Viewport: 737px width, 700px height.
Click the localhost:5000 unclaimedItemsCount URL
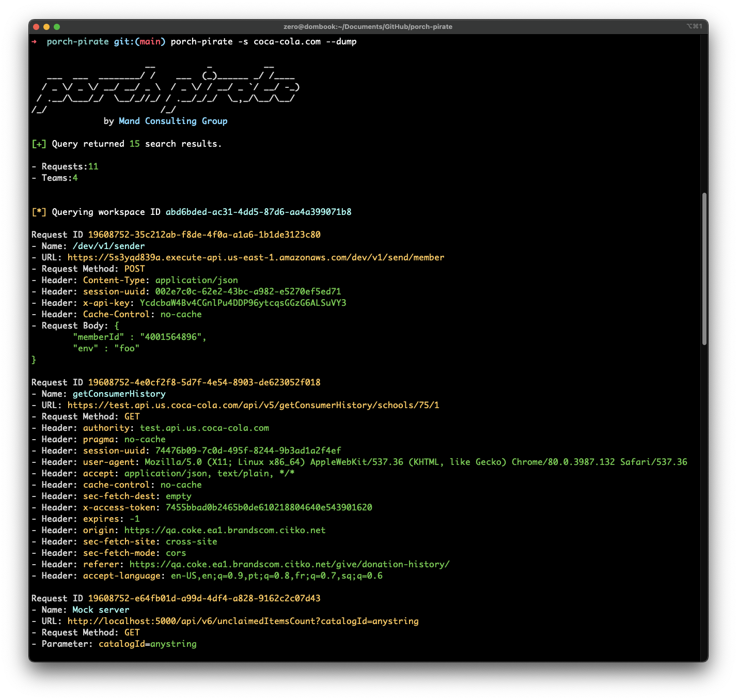pyautogui.click(x=243, y=621)
